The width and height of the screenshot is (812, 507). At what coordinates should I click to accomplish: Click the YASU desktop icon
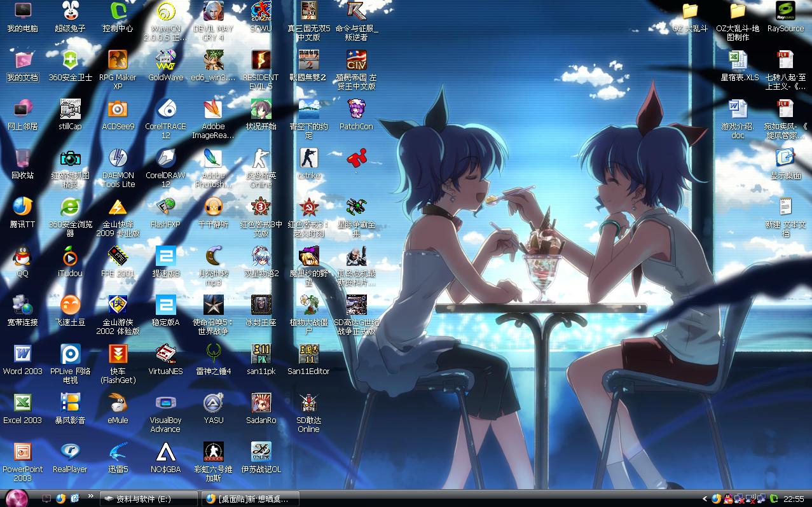click(213, 408)
